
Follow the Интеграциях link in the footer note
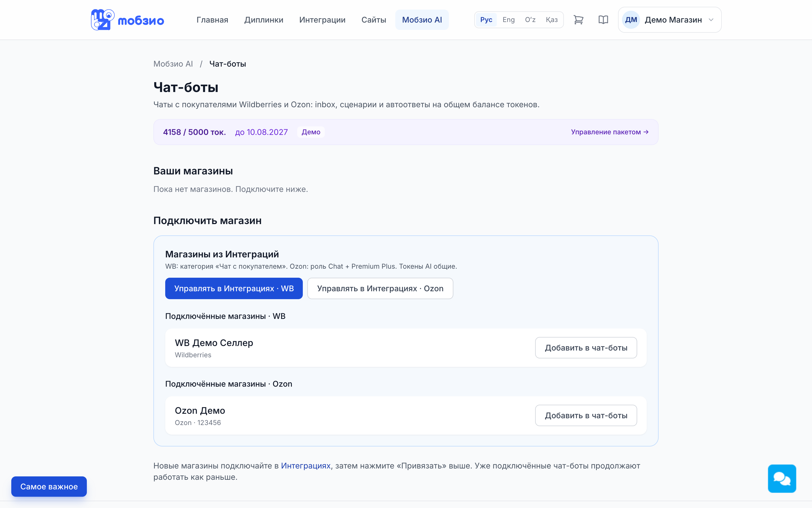click(x=306, y=466)
